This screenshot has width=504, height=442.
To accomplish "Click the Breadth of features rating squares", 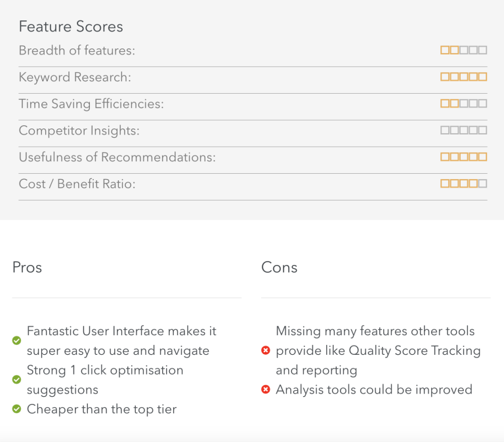I will click(463, 50).
